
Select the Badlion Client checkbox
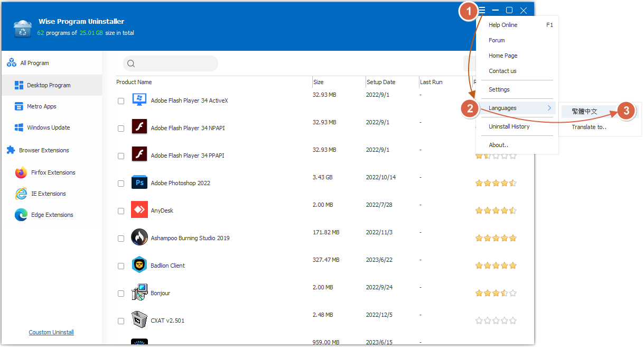(x=121, y=266)
